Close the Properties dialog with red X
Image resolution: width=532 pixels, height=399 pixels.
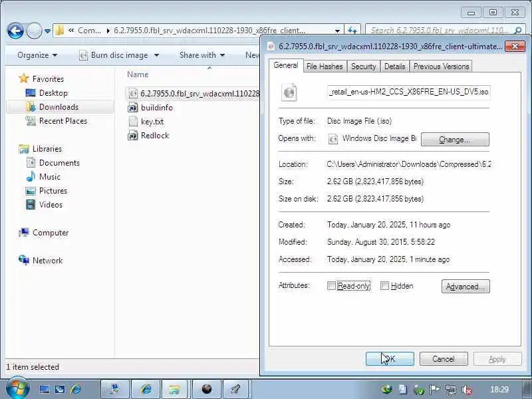click(515, 46)
